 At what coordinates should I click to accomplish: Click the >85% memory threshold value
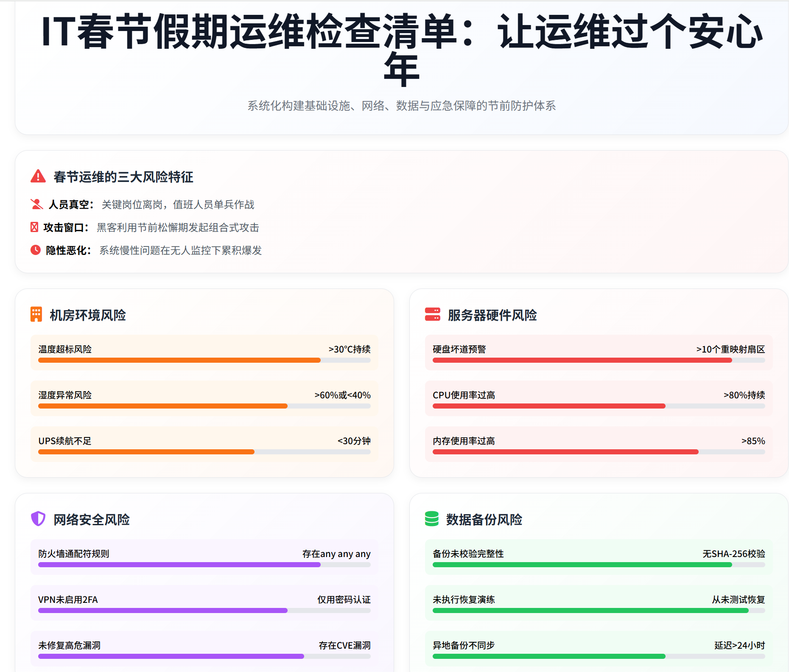pyautogui.click(x=753, y=441)
